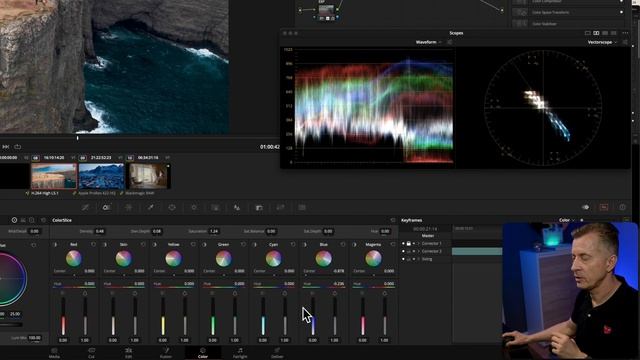Viewport: 640px width, 360px height.
Task: Open the Waveform scope type dropdown
Action: pyautogui.click(x=429, y=42)
